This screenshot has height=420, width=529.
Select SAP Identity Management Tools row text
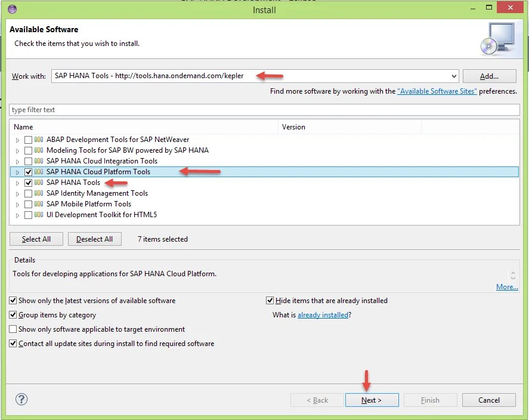click(97, 193)
